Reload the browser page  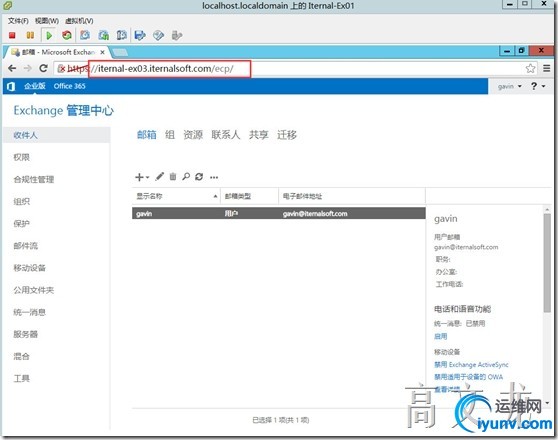tap(43, 68)
